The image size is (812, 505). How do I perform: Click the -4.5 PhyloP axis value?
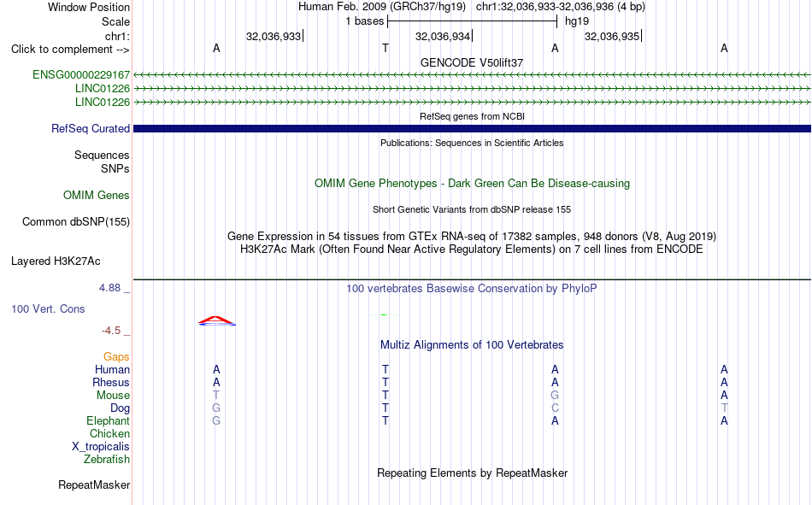111,331
